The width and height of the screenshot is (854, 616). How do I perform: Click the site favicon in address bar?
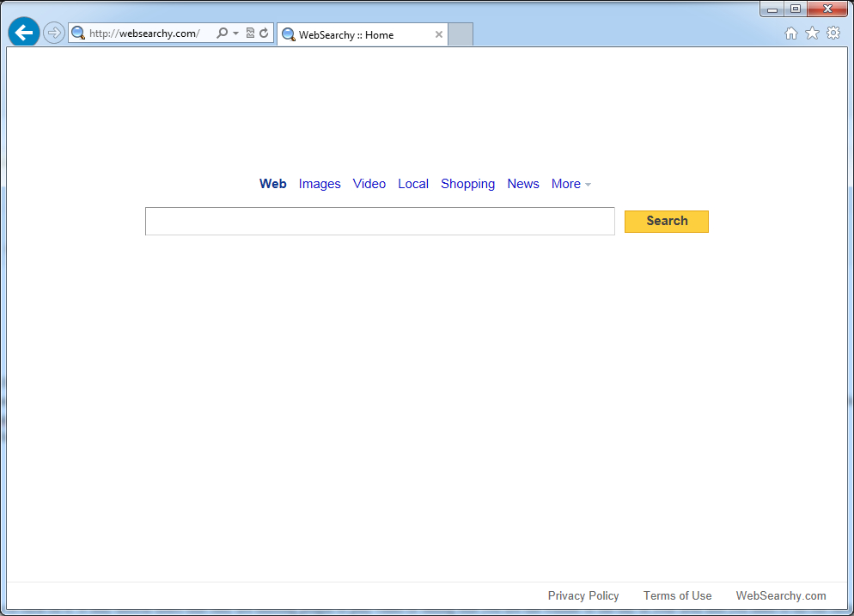[x=78, y=34]
